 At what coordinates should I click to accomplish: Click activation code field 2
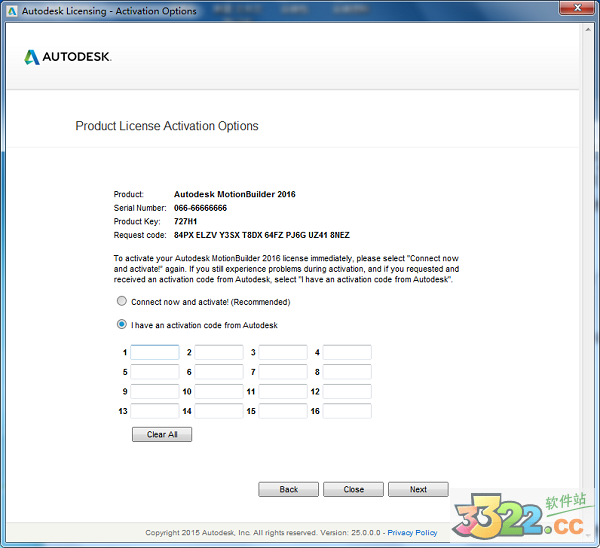pyautogui.click(x=219, y=352)
